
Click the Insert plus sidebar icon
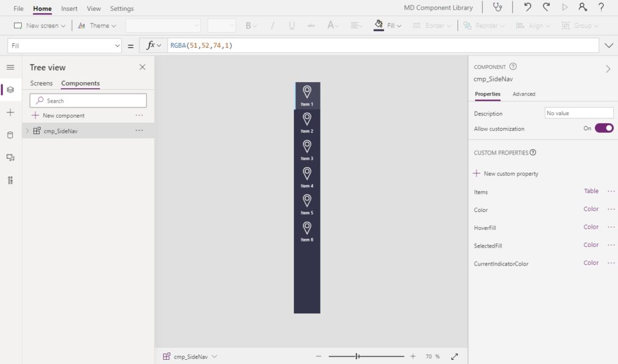pyautogui.click(x=10, y=112)
